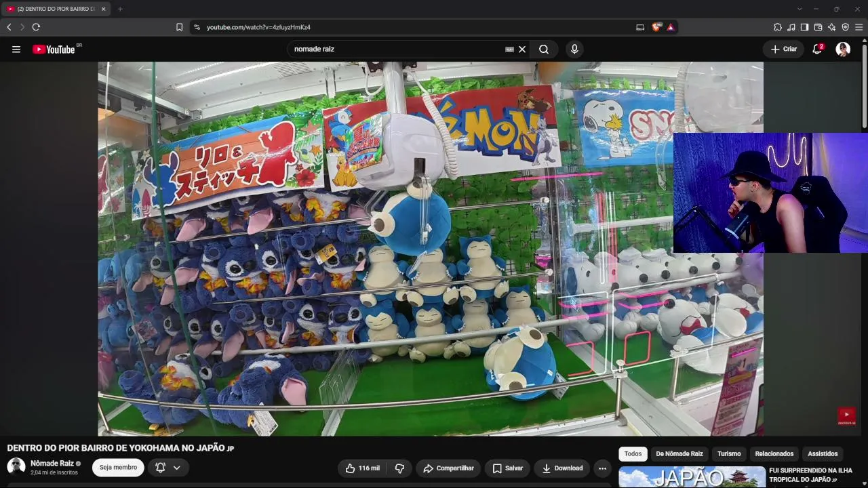Click the channel watermark in the video
The image size is (868, 488).
pos(846,415)
